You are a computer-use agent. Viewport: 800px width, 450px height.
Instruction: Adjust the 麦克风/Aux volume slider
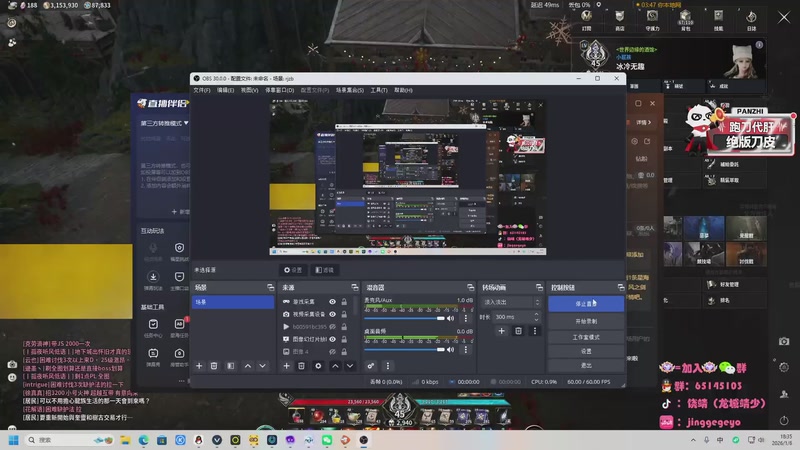coord(405,318)
